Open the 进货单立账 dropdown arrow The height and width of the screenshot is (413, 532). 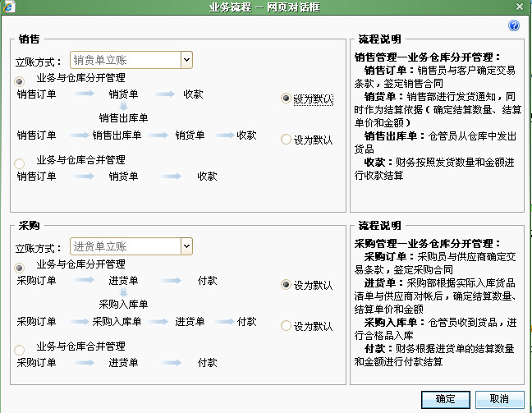coord(186,246)
